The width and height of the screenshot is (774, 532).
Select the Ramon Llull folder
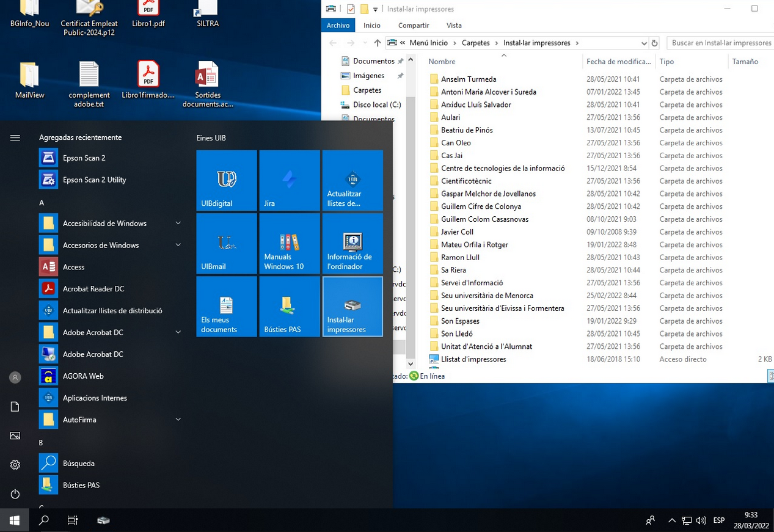(x=460, y=257)
